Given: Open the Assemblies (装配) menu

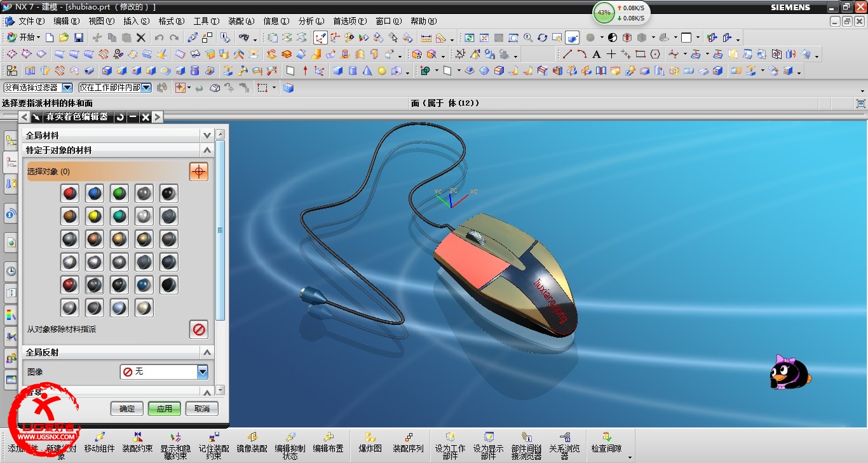Looking at the screenshot, I should point(240,21).
